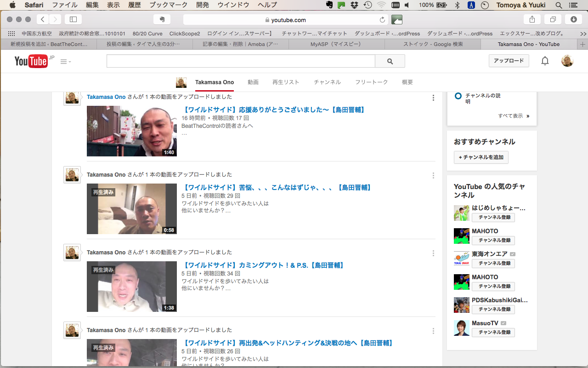Open 再出発&ヘッドハンティング video title

288,343
